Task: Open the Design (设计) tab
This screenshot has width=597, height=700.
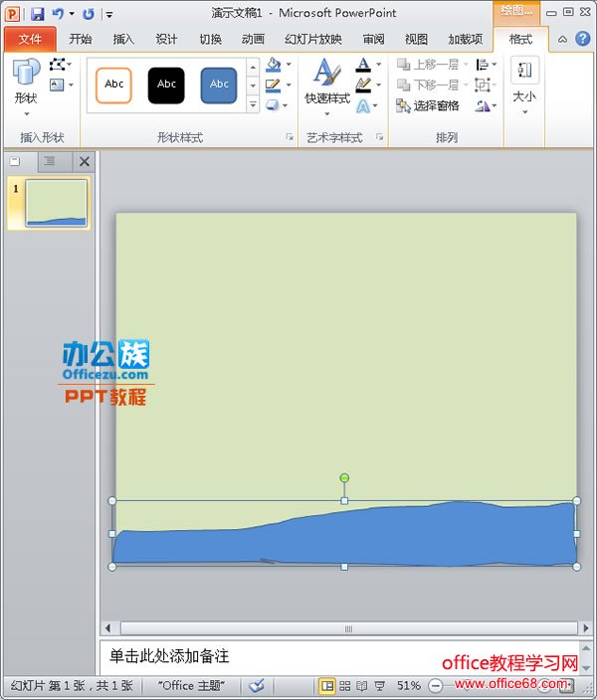Action: [166, 40]
